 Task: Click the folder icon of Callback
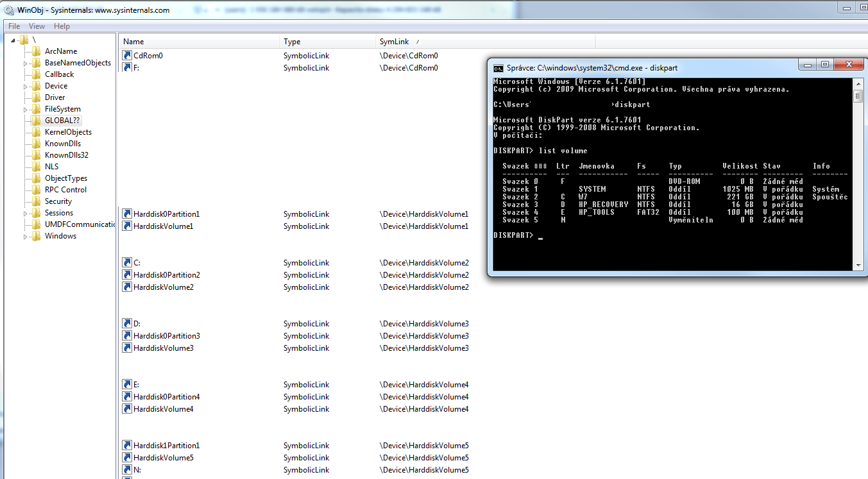click(36, 74)
